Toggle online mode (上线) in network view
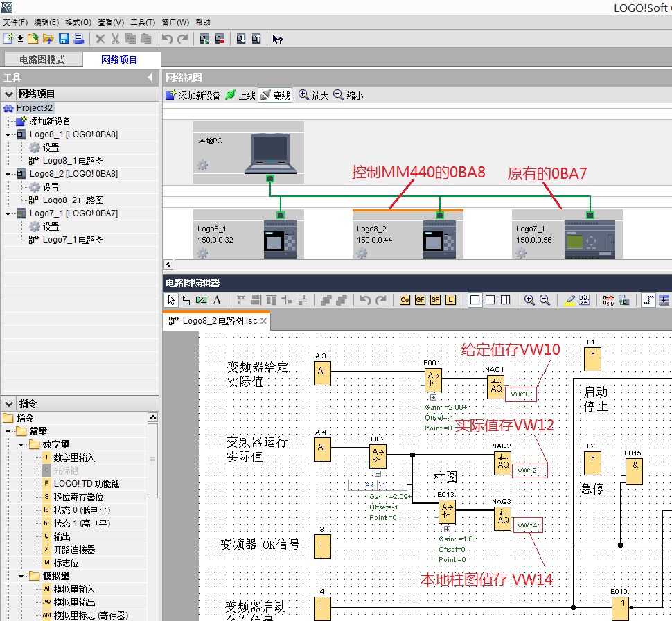Viewport: 672px width, 621px height. coord(240,96)
